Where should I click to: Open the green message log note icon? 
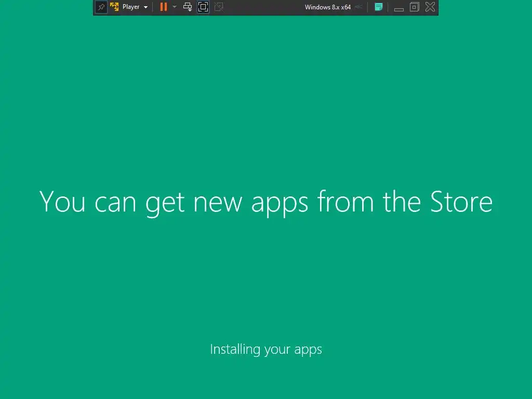tap(379, 7)
